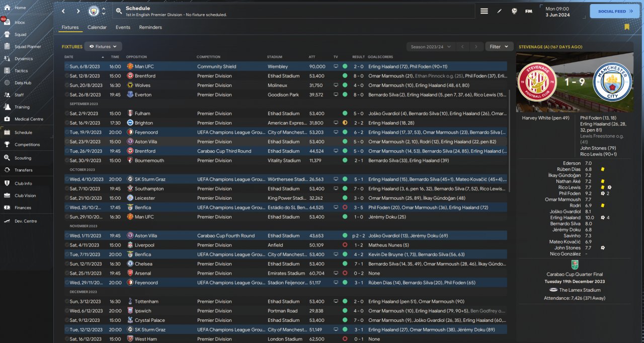Open the Feyenoord opposition link on 19/9/2023
This screenshot has width=644, height=343.
[x=145, y=132]
